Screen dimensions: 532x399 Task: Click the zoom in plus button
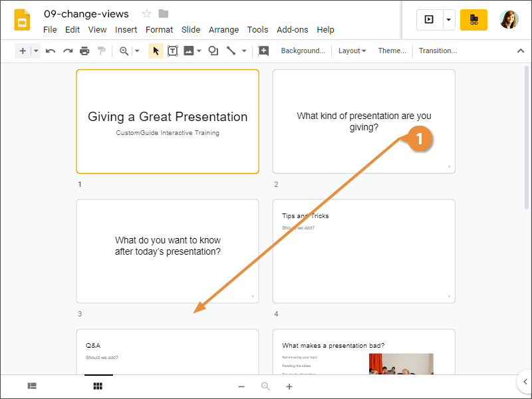click(x=289, y=386)
